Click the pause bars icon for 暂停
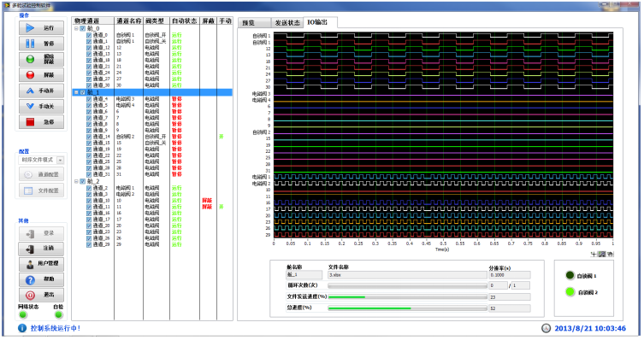 [30, 44]
